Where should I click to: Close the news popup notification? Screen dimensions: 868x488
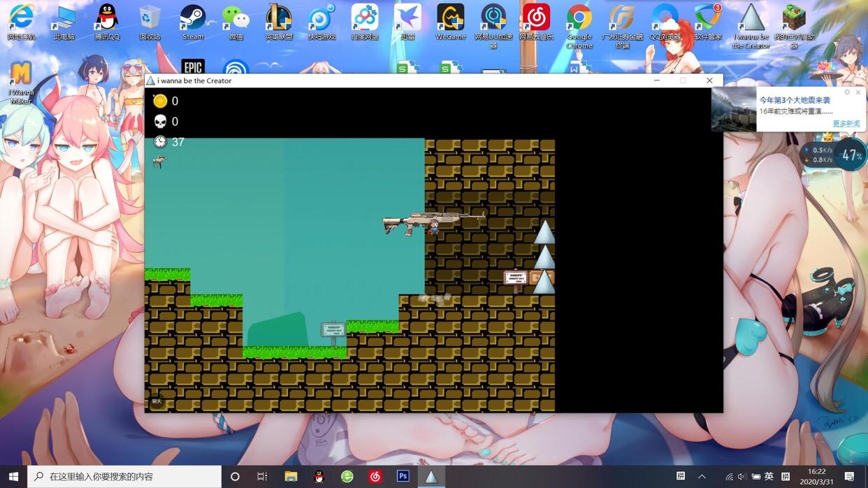tap(858, 92)
